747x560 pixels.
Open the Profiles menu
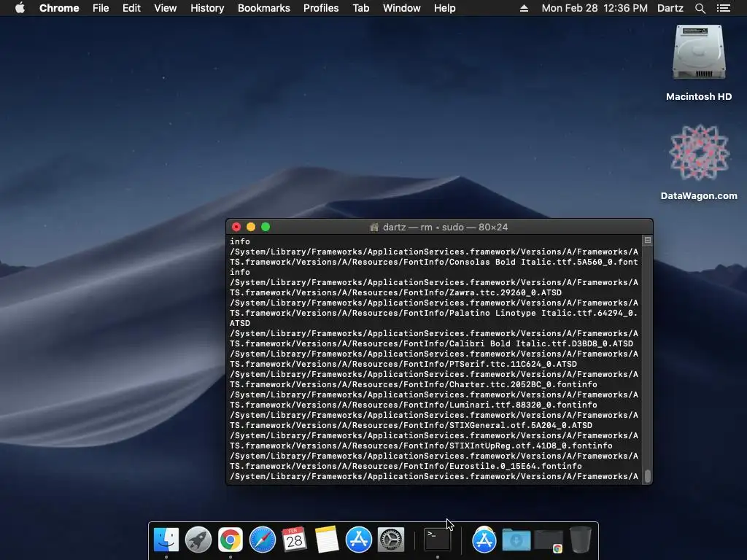[321, 8]
